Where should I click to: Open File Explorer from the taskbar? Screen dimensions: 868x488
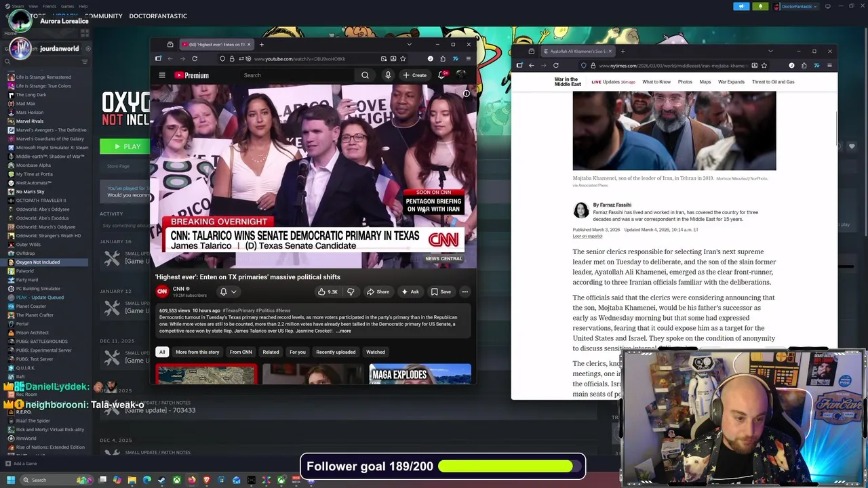click(x=132, y=480)
